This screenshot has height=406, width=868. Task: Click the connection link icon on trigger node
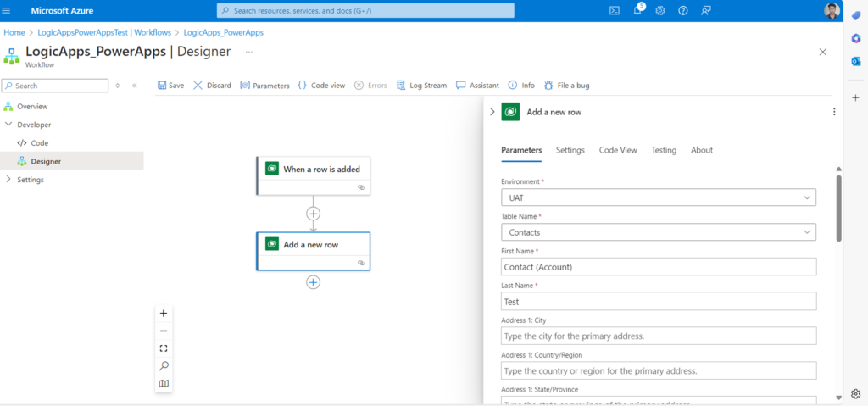point(361,188)
